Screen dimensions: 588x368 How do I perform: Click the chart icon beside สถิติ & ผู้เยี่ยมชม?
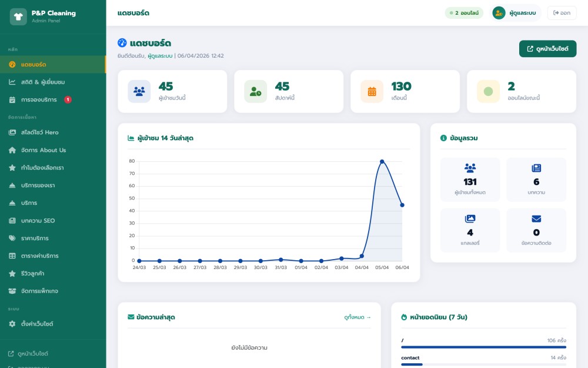pos(12,82)
